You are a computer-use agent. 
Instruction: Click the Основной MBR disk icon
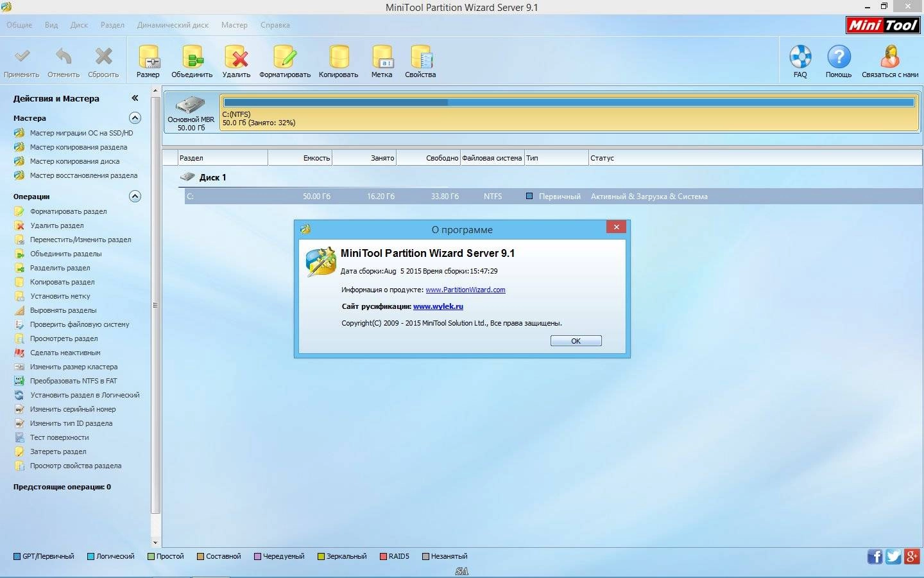[191, 105]
